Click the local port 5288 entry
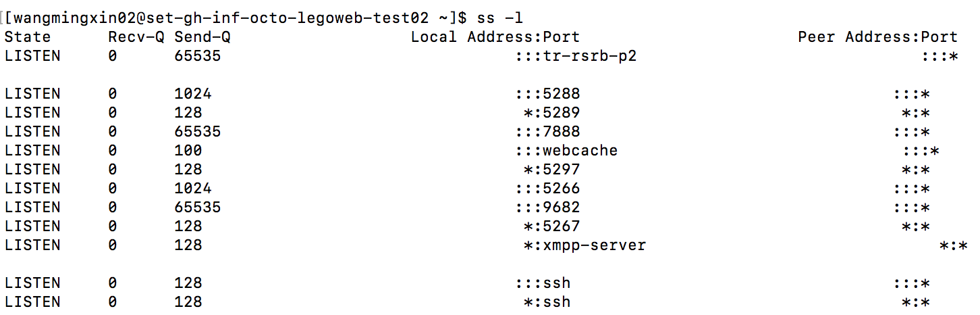Viewport: 980px width, 315px height. 547,93
